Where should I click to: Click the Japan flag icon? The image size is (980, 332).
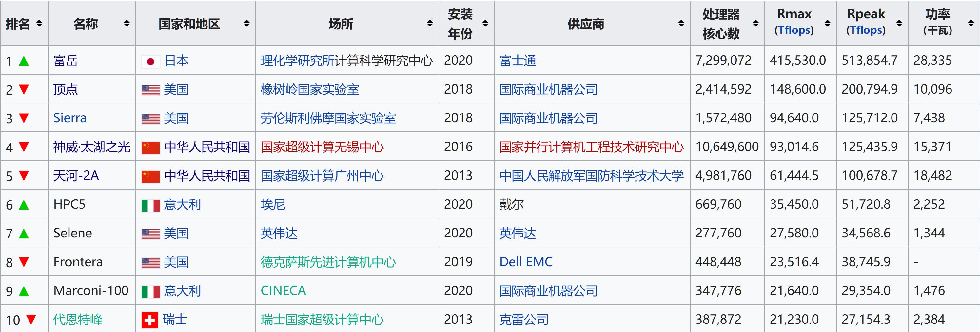pyautogui.click(x=150, y=61)
